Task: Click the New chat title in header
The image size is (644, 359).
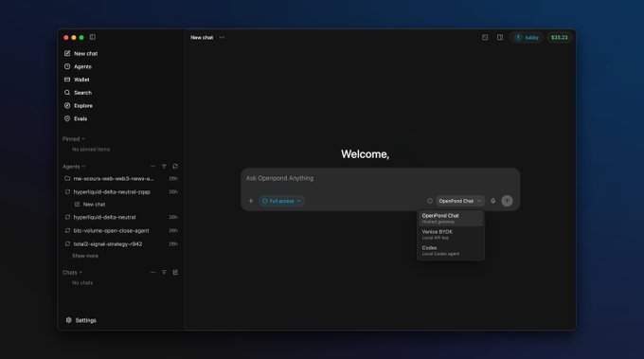Action: (202, 37)
